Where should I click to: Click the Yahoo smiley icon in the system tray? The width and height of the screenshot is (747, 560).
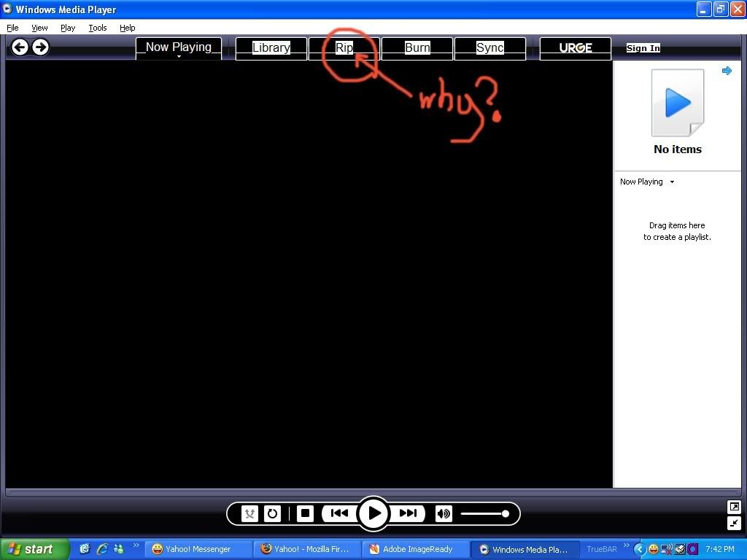coord(654,549)
